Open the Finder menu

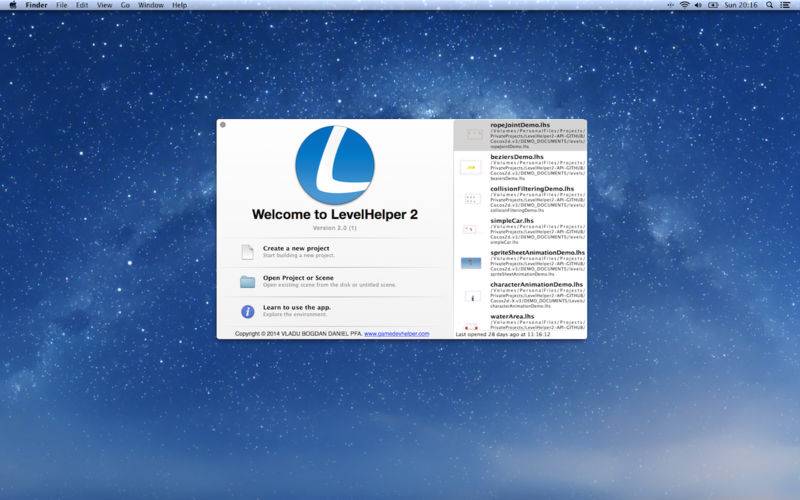36,5
